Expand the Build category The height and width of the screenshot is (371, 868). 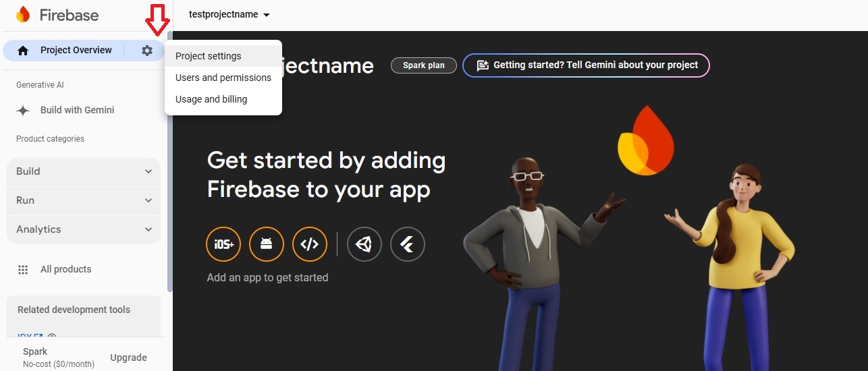point(84,171)
